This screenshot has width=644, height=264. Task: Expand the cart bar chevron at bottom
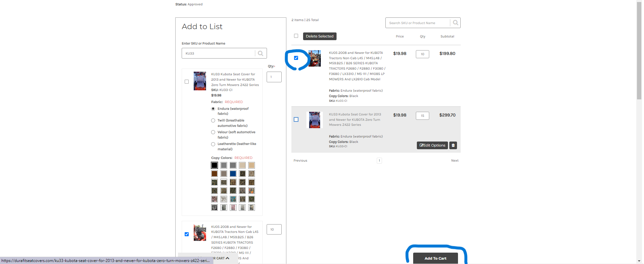tap(227, 258)
